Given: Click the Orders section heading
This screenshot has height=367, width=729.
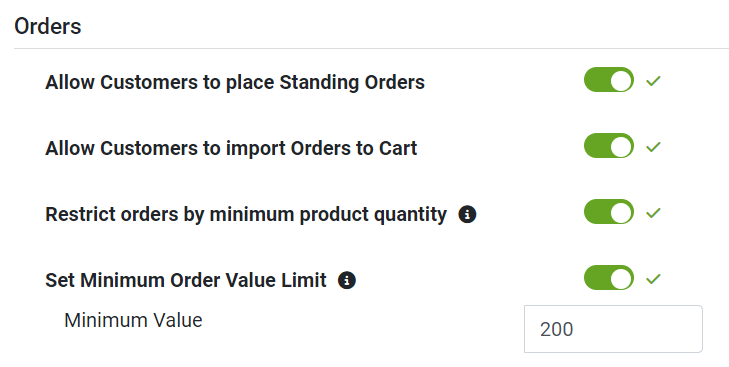Looking at the screenshot, I should click(48, 26).
